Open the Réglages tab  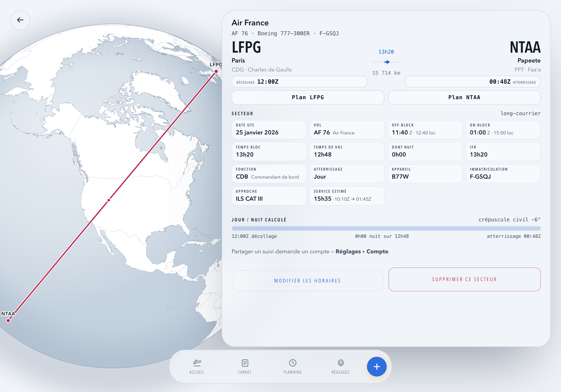click(340, 366)
